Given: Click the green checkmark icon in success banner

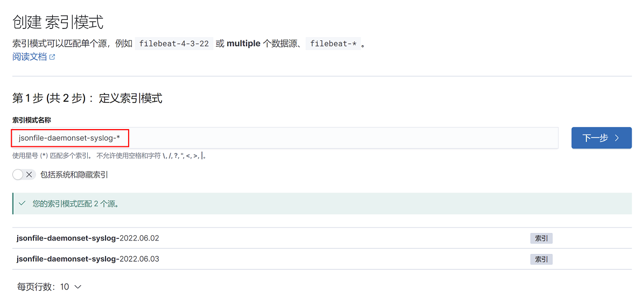Looking at the screenshot, I should [22, 204].
